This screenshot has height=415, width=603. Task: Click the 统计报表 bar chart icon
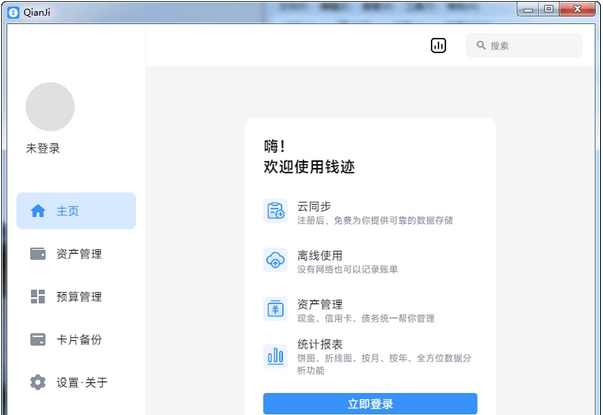(275, 356)
